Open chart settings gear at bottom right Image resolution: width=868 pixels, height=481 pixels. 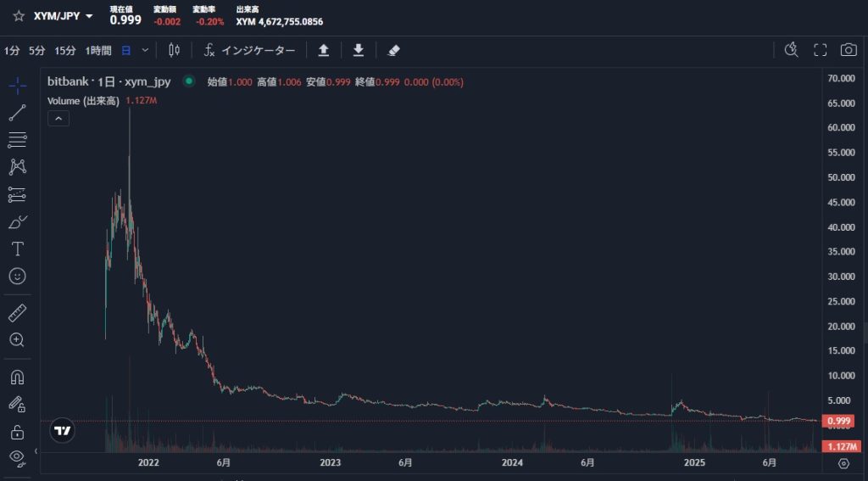pyautogui.click(x=843, y=462)
